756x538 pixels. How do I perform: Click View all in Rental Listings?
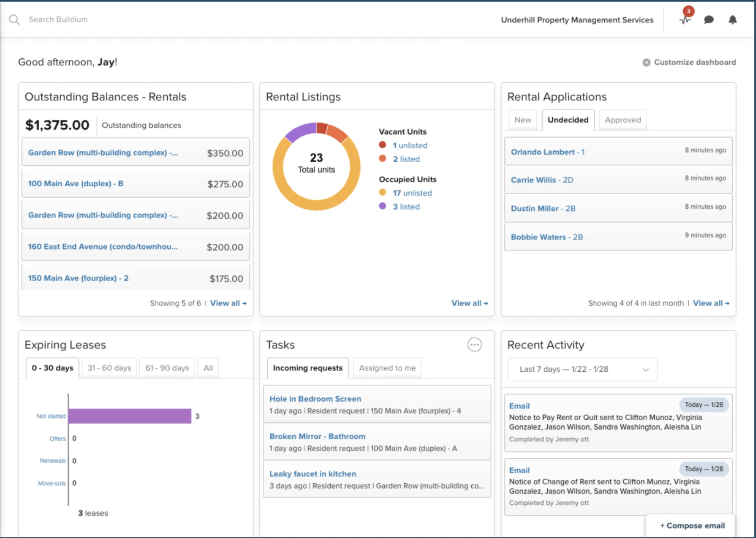point(470,303)
